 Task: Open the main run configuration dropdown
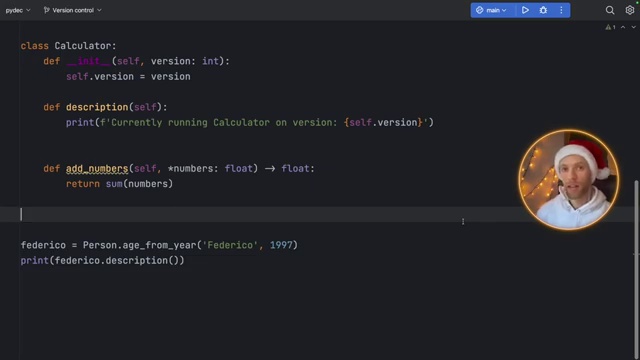tap(492, 10)
